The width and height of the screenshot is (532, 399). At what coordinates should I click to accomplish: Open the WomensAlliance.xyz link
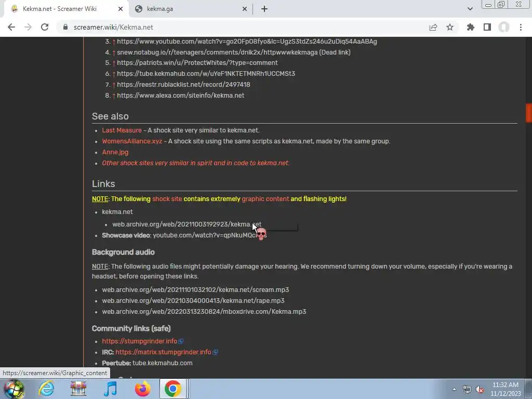(x=132, y=141)
